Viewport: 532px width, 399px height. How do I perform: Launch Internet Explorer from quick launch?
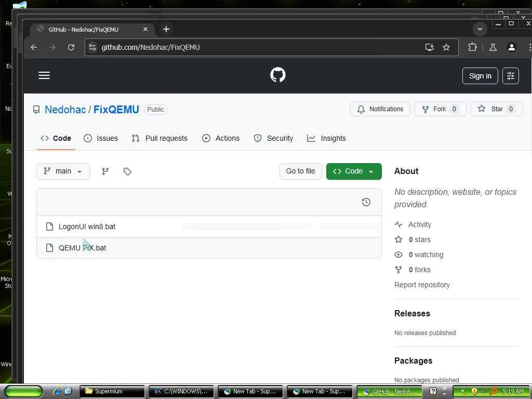point(57,391)
